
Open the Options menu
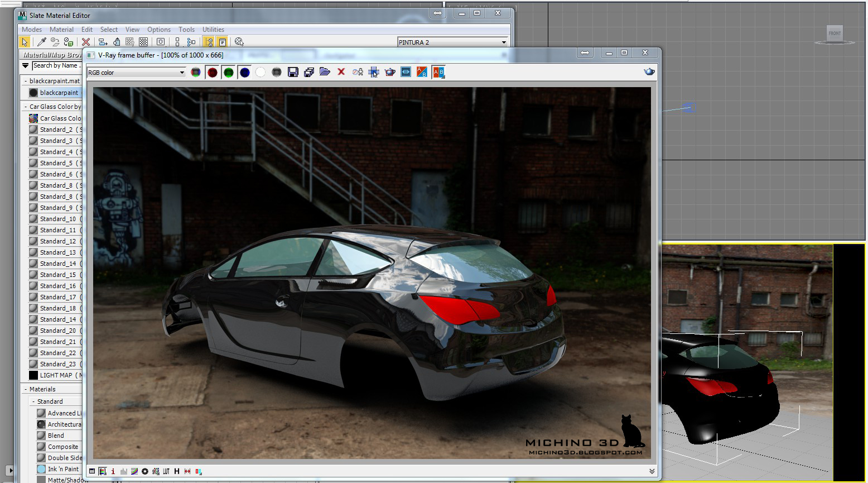tap(159, 30)
